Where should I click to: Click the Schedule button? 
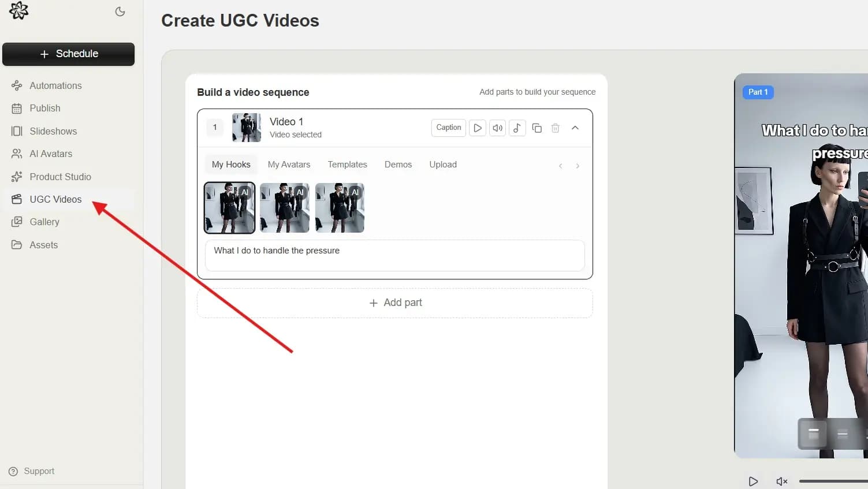tap(69, 54)
